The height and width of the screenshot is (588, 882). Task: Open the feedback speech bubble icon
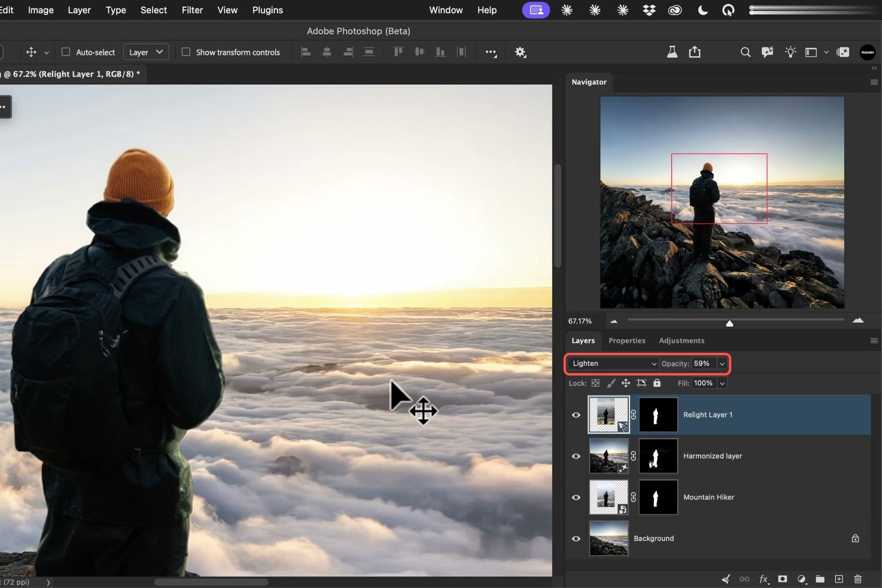(x=767, y=52)
